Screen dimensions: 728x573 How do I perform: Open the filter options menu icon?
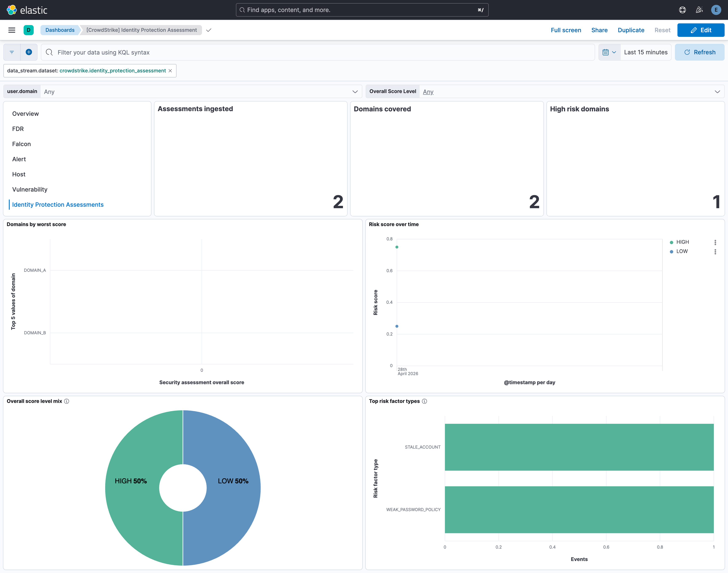point(12,52)
